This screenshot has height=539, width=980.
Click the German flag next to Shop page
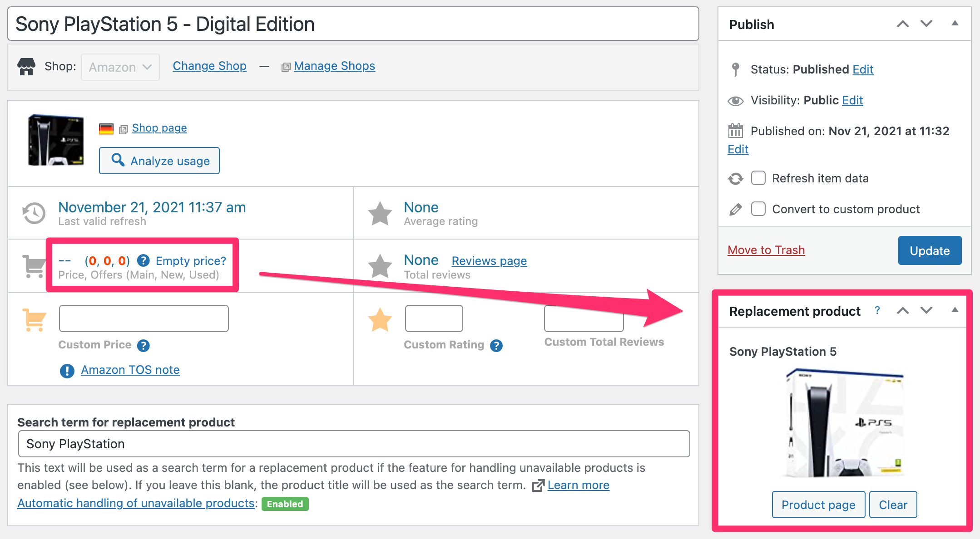(x=105, y=128)
